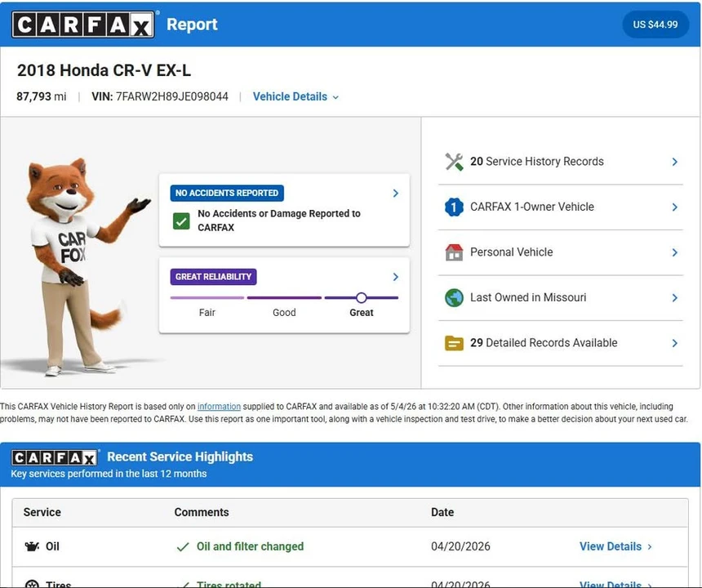The image size is (702, 588).
Task: Click the Last Owned in Missouri label
Action: coord(528,297)
